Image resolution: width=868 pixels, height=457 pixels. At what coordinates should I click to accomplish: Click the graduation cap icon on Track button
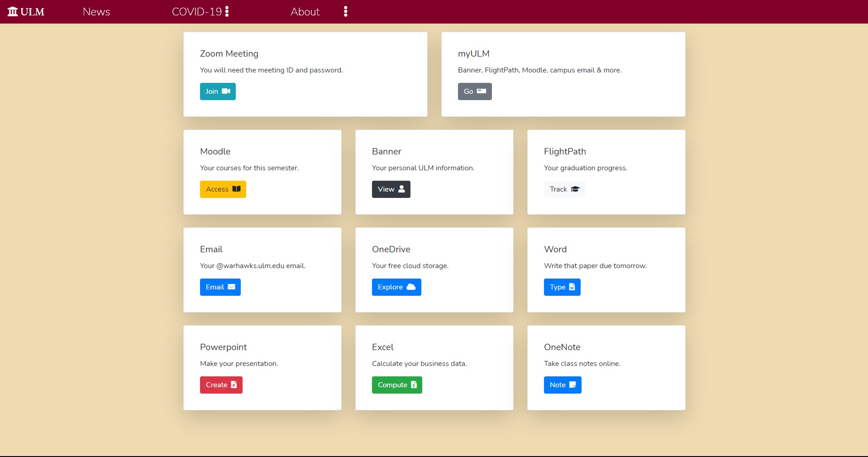click(x=575, y=189)
